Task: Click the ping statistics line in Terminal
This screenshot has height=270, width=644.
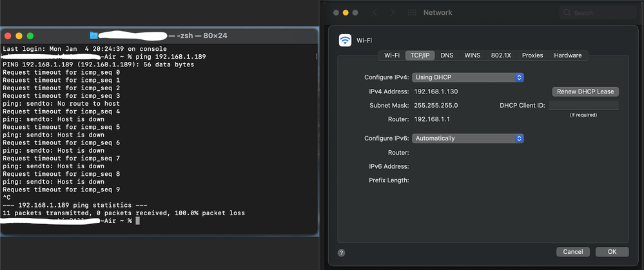Action: click(75, 206)
